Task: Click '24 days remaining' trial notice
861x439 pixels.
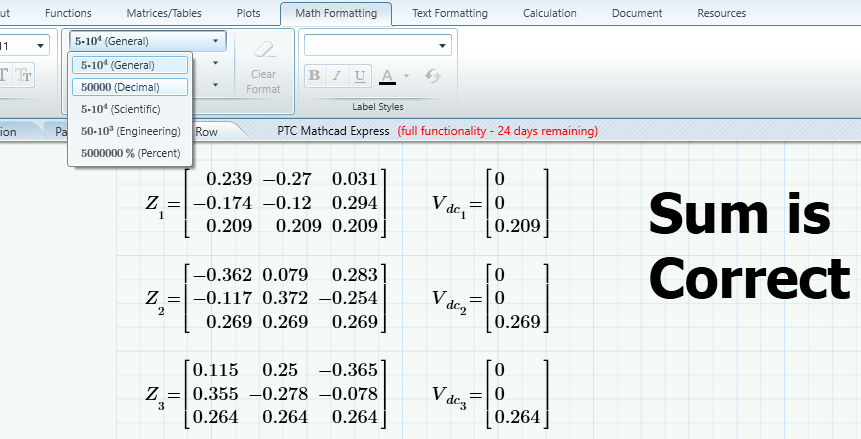Action: pos(547,131)
